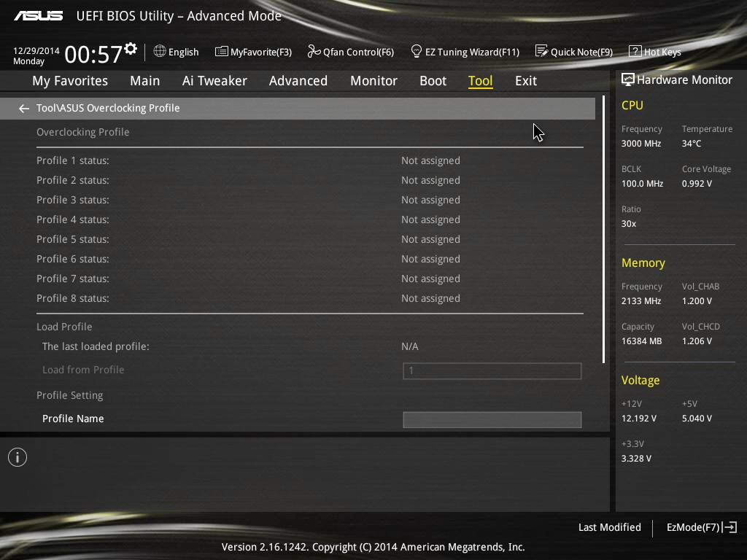Click the back arrow to return to Tool
Image resolution: width=747 pixels, height=560 pixels.
point(24,109)
